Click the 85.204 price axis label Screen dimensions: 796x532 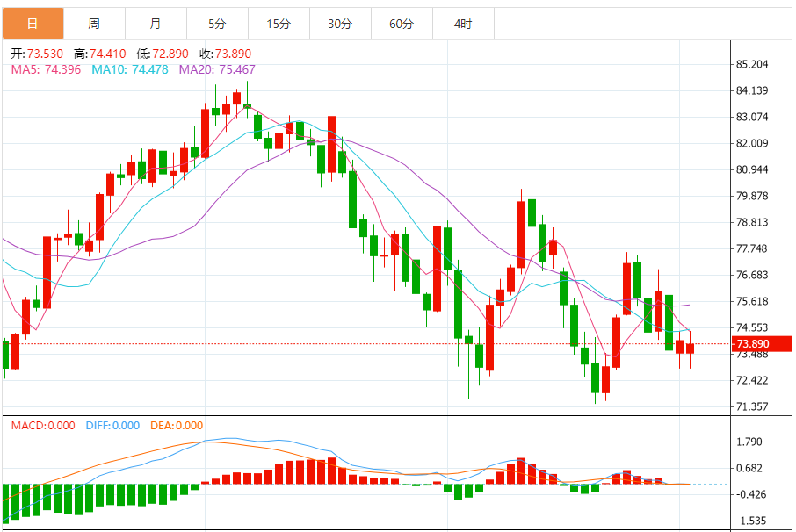(752, 64)
